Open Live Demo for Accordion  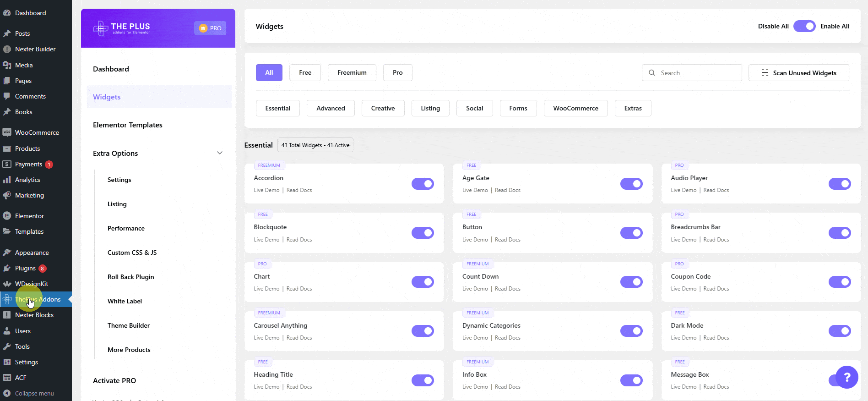(x=266, y=190)
